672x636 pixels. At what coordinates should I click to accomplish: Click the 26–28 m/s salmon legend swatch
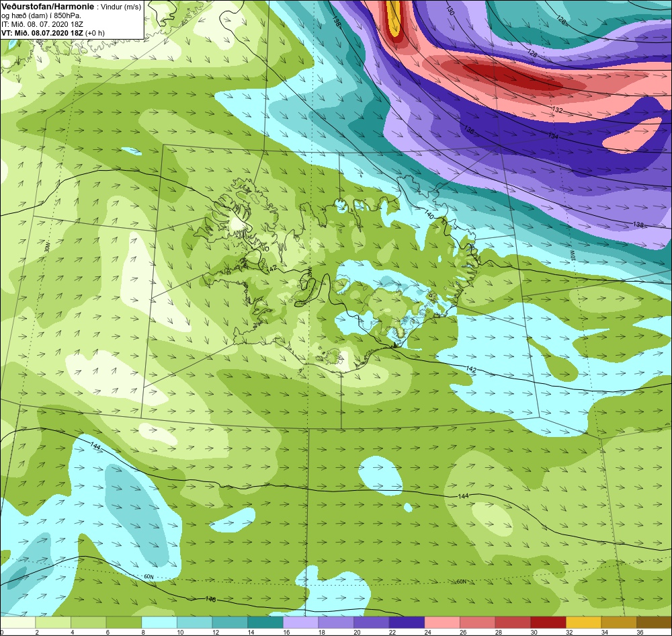tap(477, 622)
